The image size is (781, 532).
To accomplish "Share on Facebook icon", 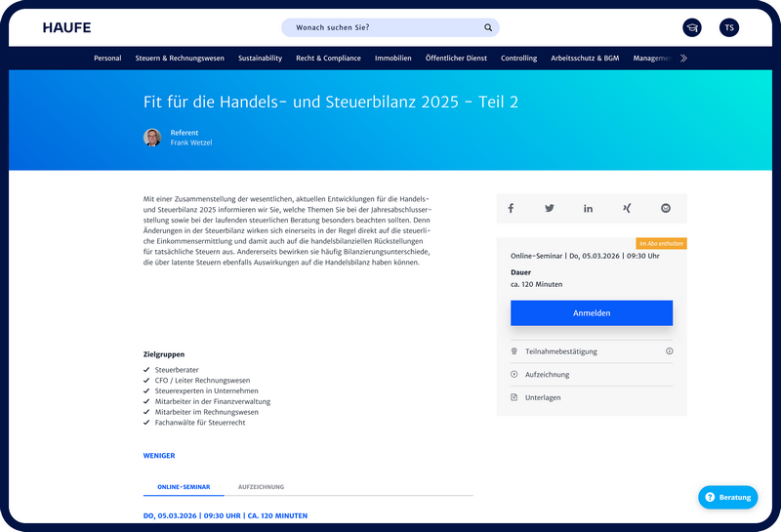I will [511, 208].
